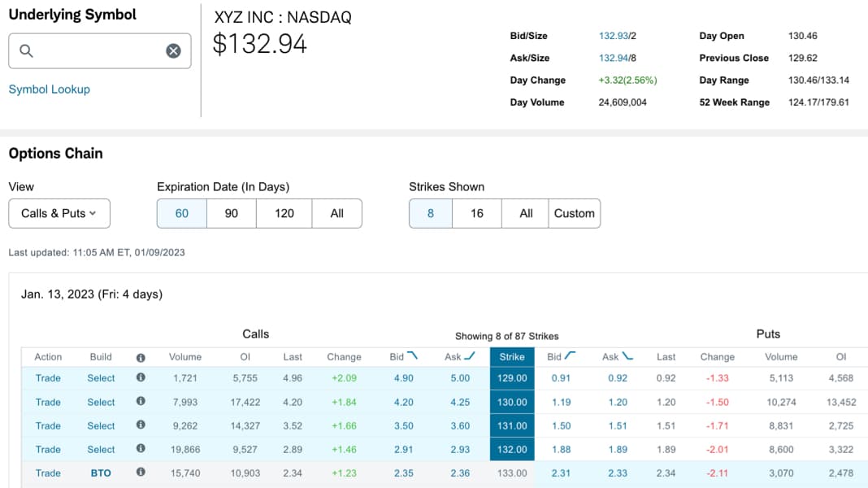
Task: Click info icon in 130.00 strike row
Action: (141, 402)
